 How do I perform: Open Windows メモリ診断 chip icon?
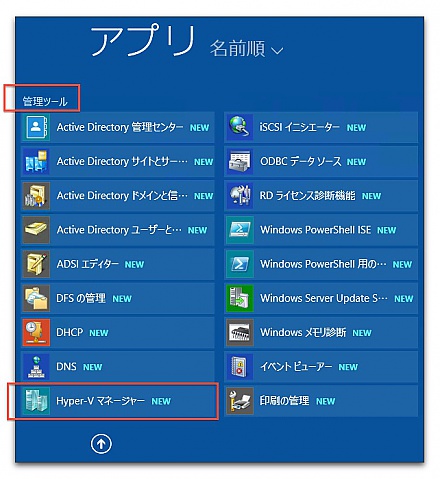[239, 332]
